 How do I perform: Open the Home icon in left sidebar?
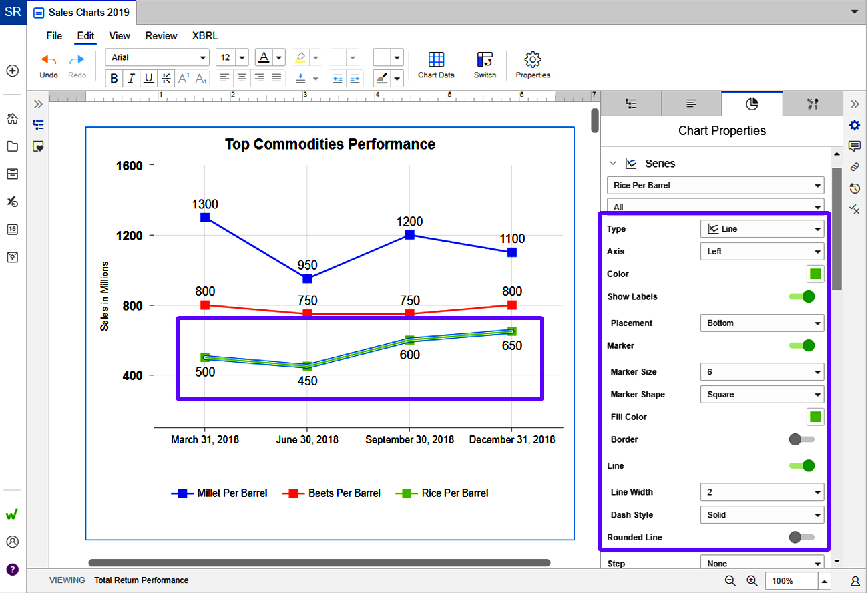tap(12, 118)
